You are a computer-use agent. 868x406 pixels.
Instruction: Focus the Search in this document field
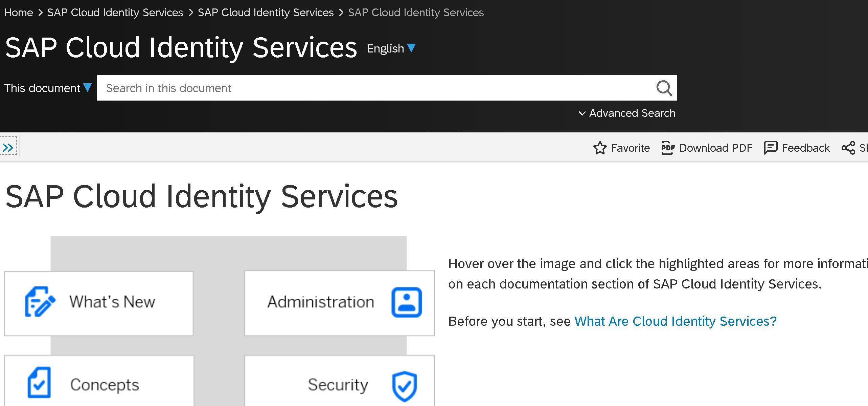coord(387,88)
